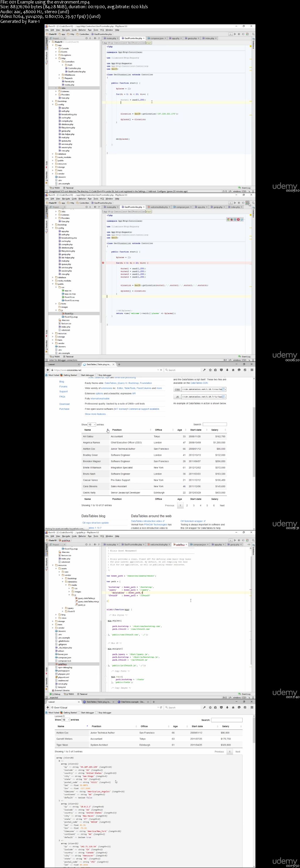Go to page 2 in datatables.net pagination

tap(187, 505)
